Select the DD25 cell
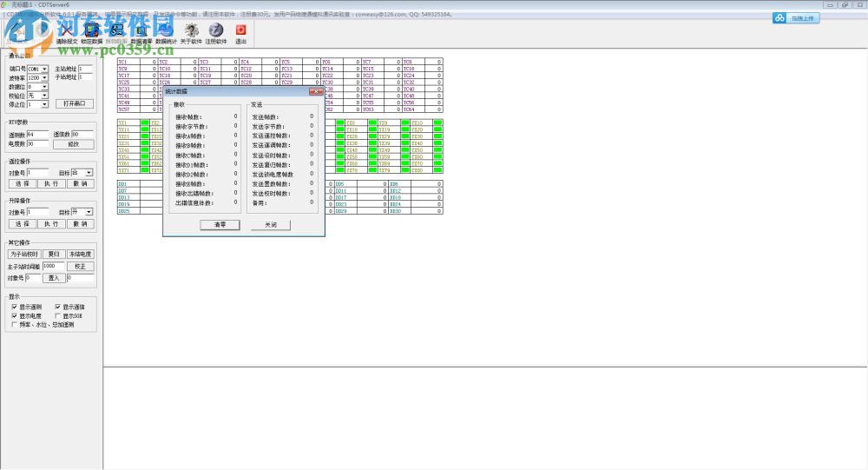Viewport: 868px width, 470px height. [128, 211]
